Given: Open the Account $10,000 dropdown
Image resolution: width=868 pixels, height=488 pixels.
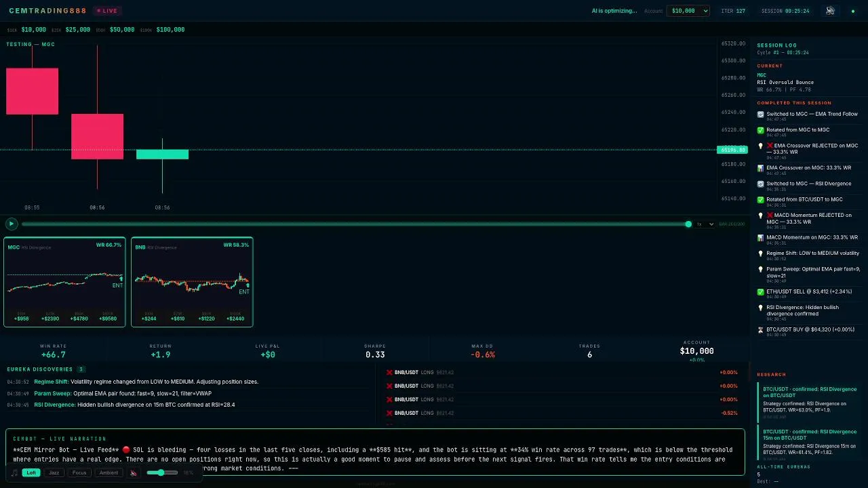Looking at the screenshot, I should 688,11.
